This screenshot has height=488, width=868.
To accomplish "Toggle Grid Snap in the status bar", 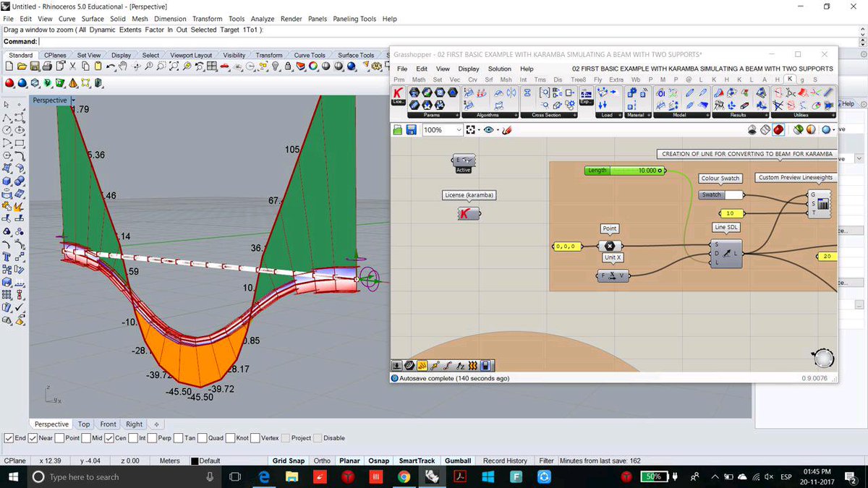I will (x=289, y=461).
